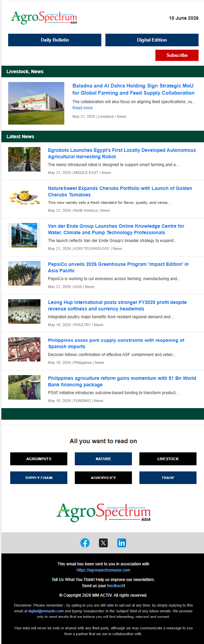The image size is (204, 644).
Task: Click 'PepsiCo is working to cut emissions' summary
Action: tap(114, 279)
